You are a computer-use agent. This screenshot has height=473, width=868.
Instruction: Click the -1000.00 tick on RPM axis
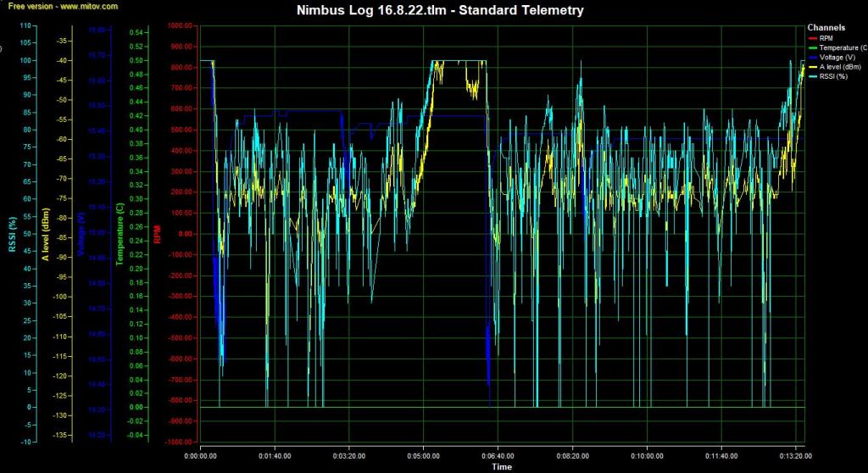point(179,442)
